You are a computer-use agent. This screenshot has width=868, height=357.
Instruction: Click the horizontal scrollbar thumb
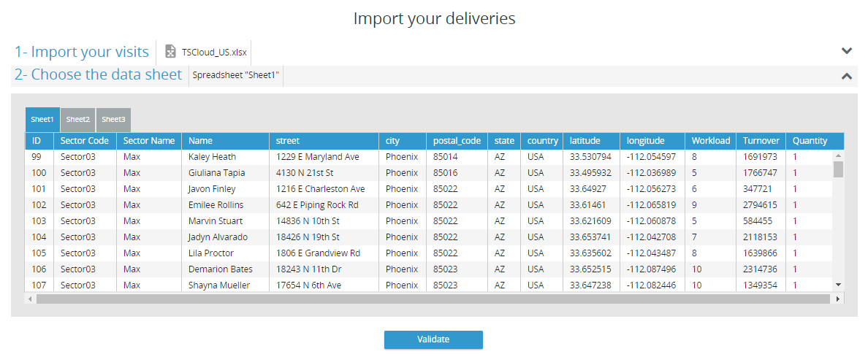[431, 299]
